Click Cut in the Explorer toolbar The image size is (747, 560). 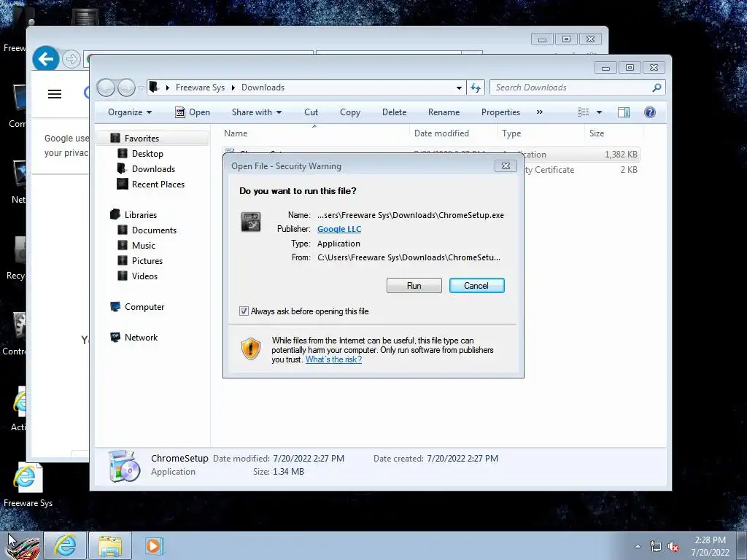[x=311, y=112]
